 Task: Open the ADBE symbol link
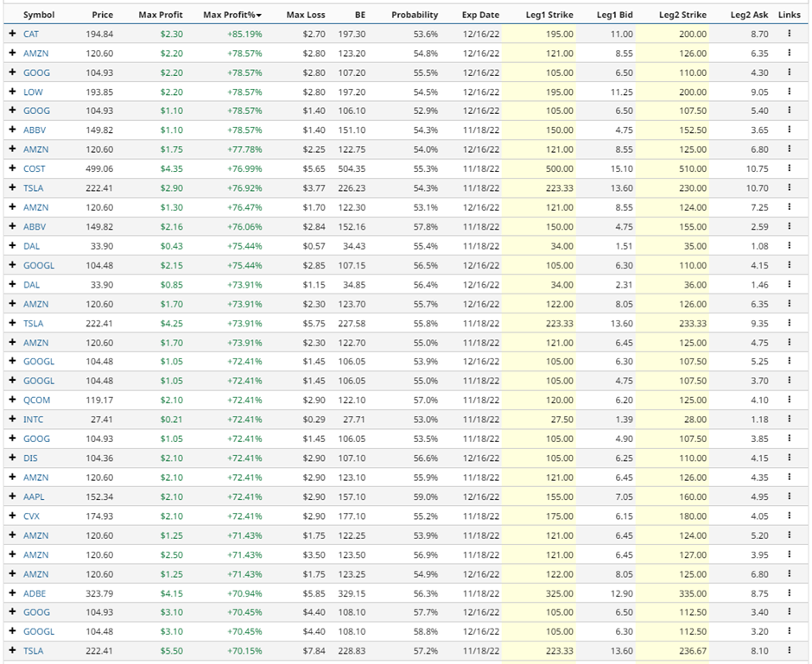click(x=35, y=593)
